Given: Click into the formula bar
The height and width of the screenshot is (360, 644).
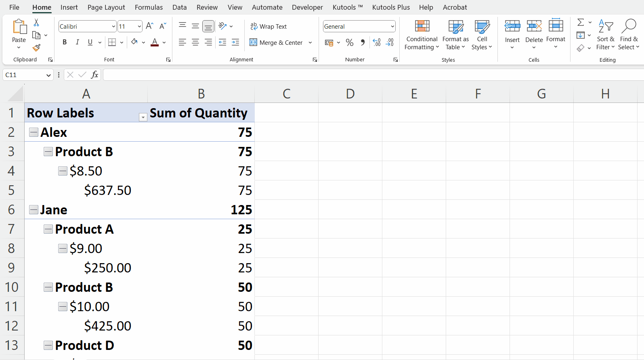Looking at the screenshot, I should 373,75.
